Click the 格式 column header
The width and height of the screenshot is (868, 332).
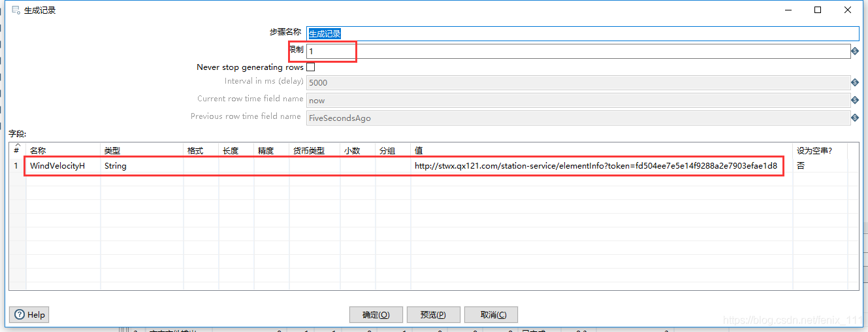(x=201, y=150)
